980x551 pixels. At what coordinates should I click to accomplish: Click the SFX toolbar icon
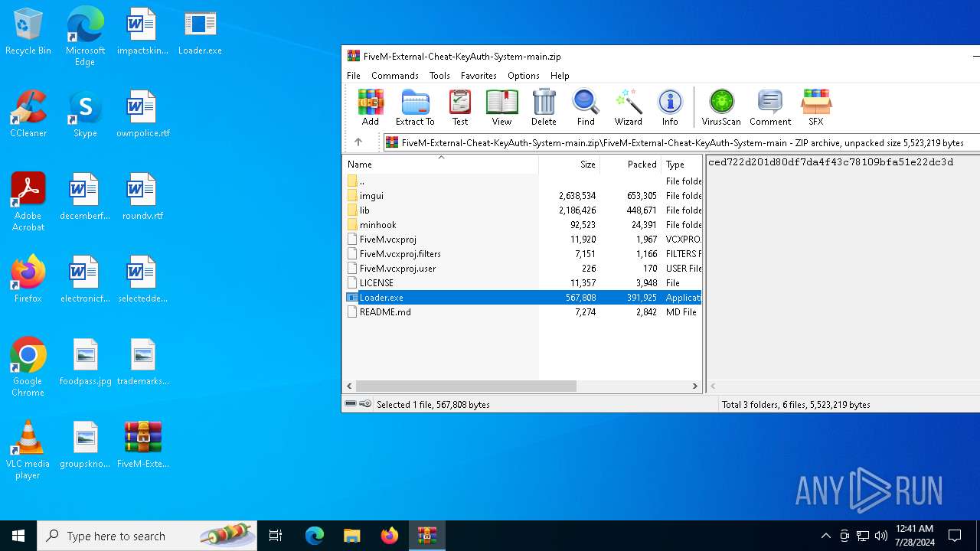point(816,107)
